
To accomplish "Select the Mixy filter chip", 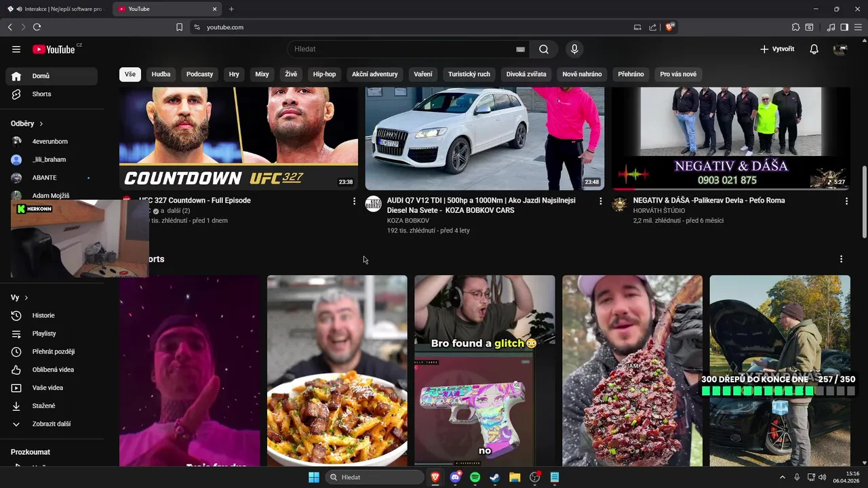I will [x=262, y=74].
